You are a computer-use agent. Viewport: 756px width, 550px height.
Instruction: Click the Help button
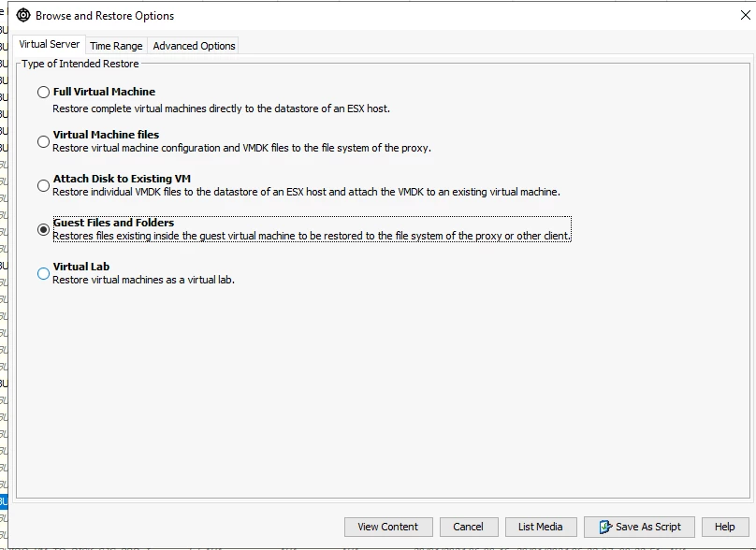tap(724, 527)
